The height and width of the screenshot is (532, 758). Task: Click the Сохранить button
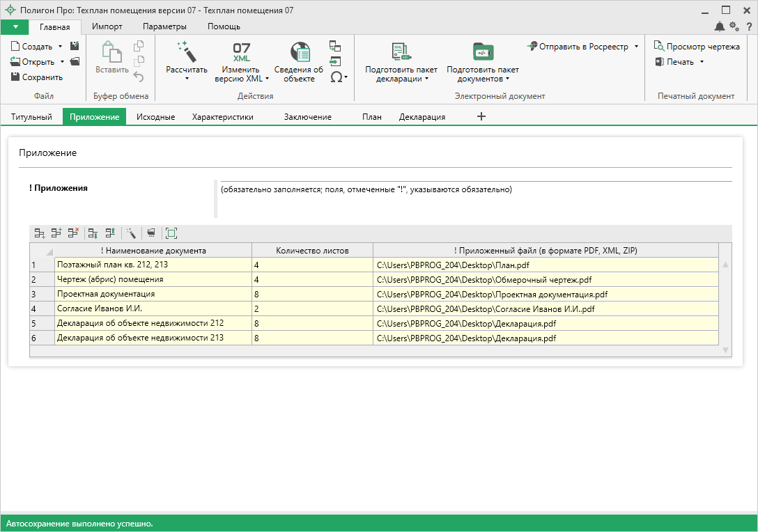(37, 77)
